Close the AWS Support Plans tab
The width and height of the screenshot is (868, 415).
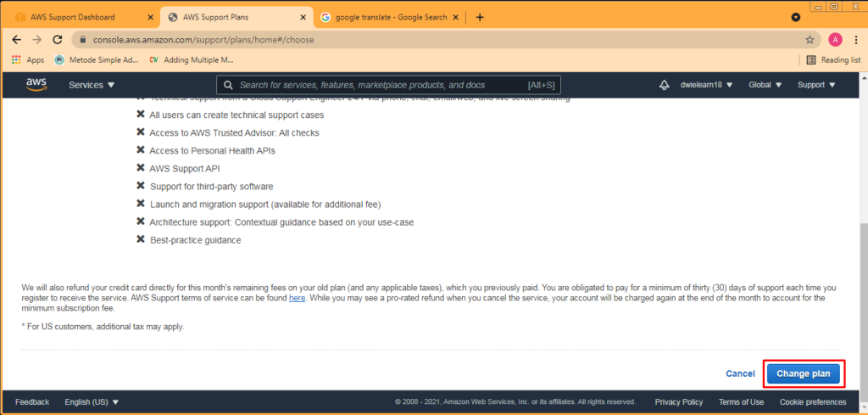303,17
